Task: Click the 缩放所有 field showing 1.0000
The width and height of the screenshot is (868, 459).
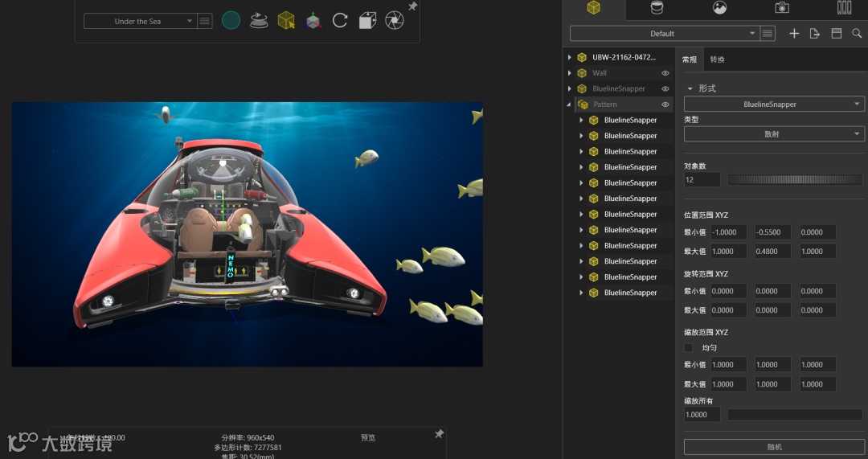Action: [702, 414]
